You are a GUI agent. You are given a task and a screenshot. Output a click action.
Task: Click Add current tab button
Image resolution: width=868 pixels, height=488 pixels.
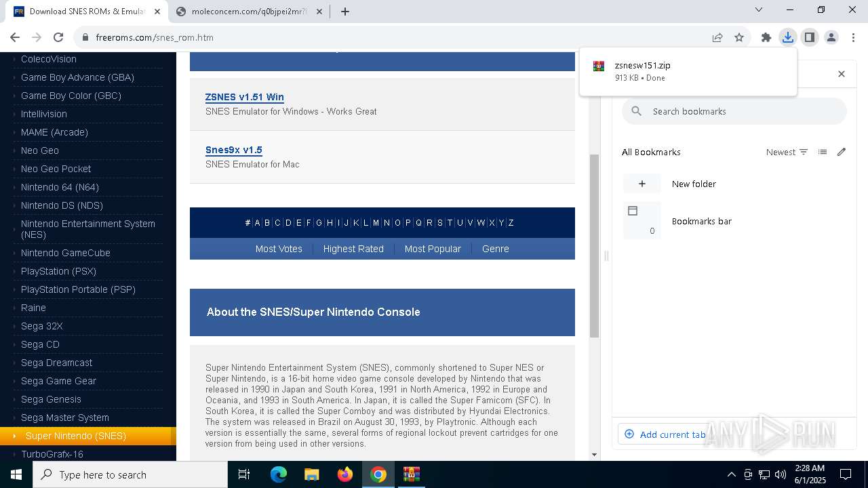665,434
